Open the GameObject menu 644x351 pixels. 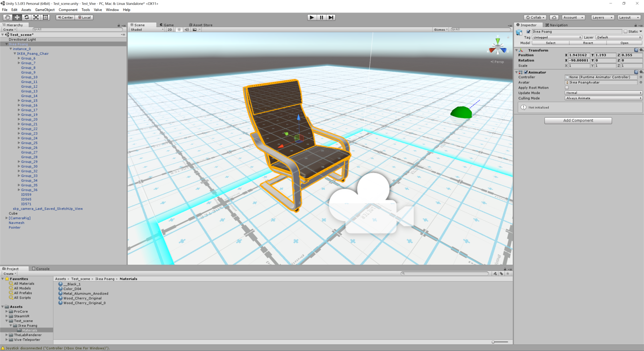(45, 10)
